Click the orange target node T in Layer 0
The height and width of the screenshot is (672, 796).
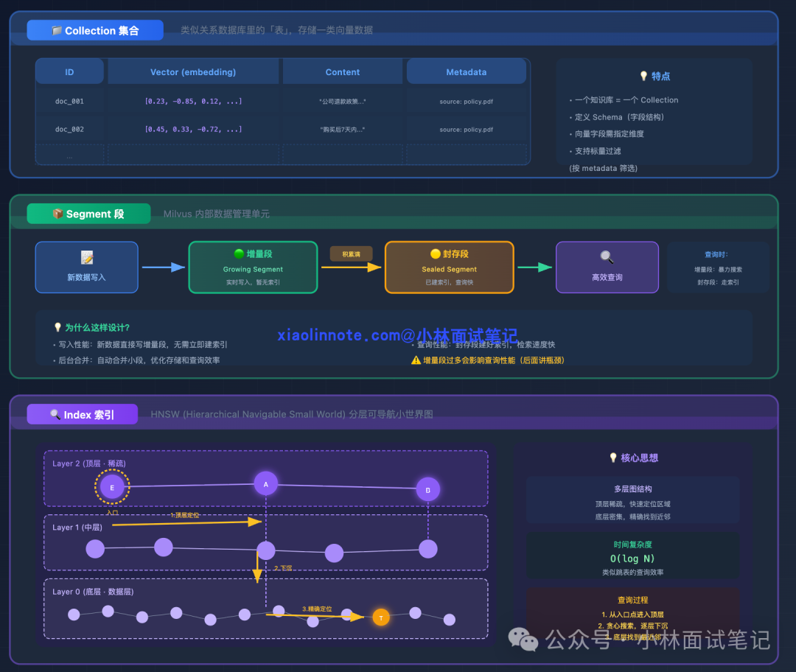[x=381, y=617]
